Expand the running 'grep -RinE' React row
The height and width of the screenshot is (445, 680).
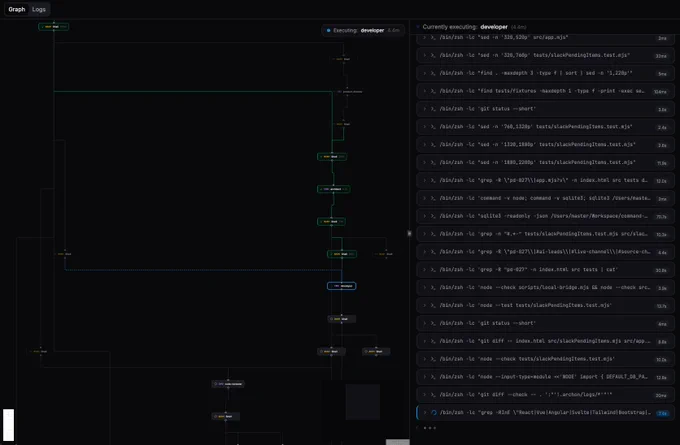pos(545,412)
